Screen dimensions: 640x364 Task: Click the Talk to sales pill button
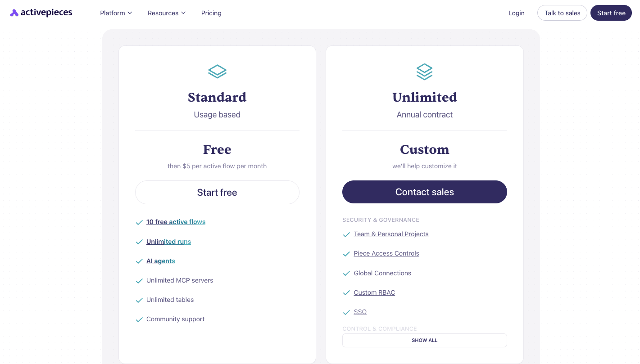coord(562,13)
